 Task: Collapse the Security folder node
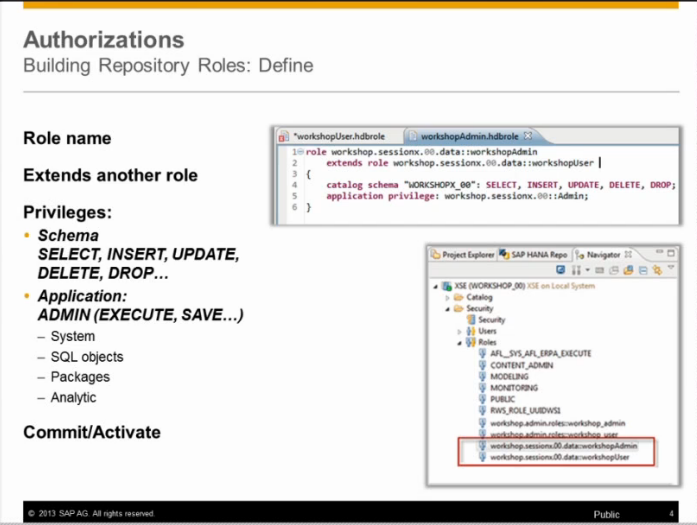(x=448, y=309)
